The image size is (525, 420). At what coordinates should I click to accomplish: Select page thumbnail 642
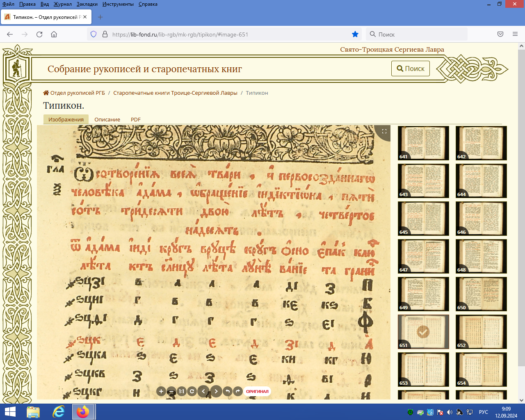pos(481,143)
